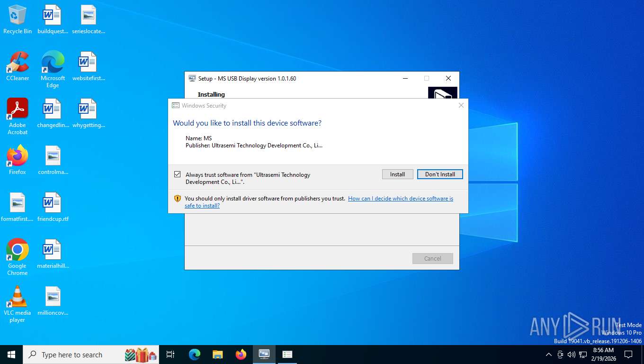This screenshot has width=644, height=364.
Task: Open the websitefirst Word document icon
Action: (88, 66)
